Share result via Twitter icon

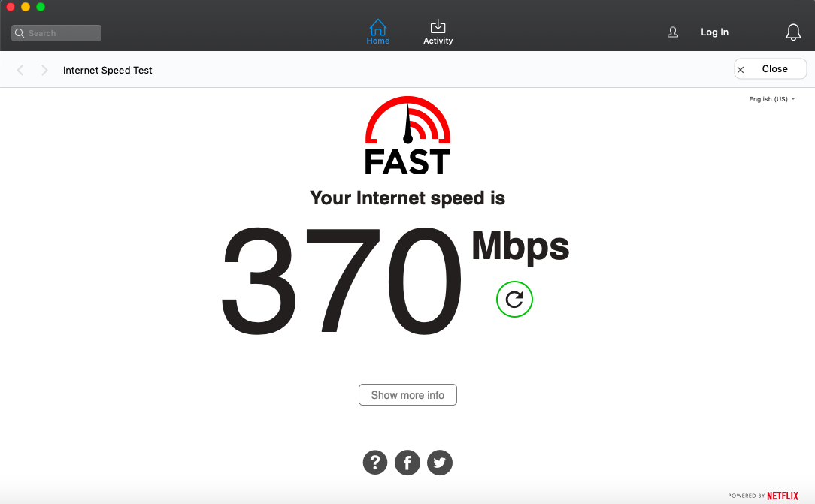point(440,462)
